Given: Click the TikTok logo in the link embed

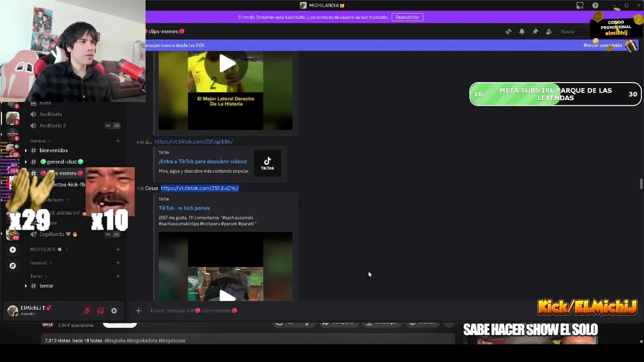Looking at the screenshot, I should pos(267,163).
